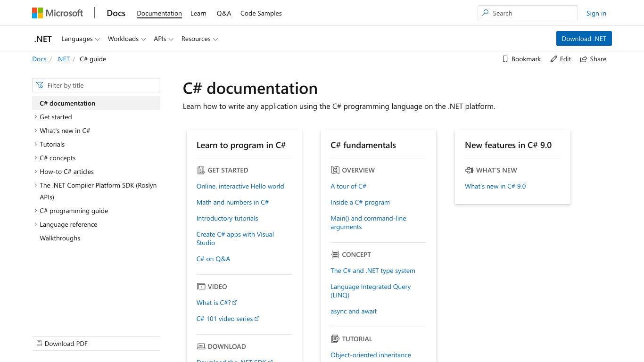Expand the C# programming guide node

pos(36,211)
